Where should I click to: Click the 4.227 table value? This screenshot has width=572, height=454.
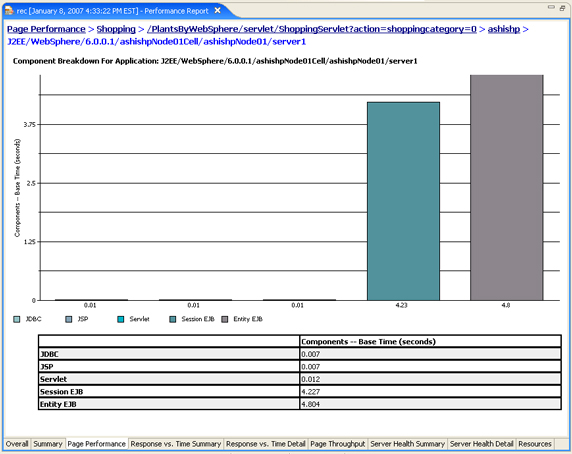tap(310, 392)
